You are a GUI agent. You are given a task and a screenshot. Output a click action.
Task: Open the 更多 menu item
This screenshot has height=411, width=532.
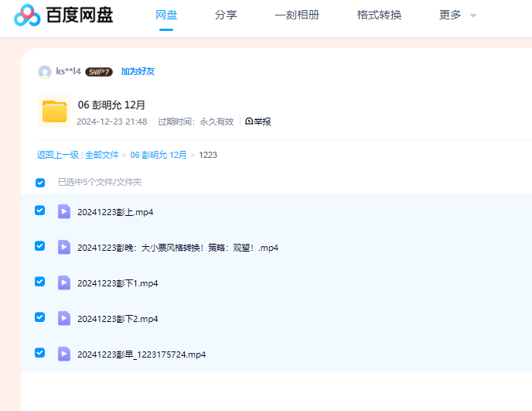pyautogui.click(x=450, y=15)
